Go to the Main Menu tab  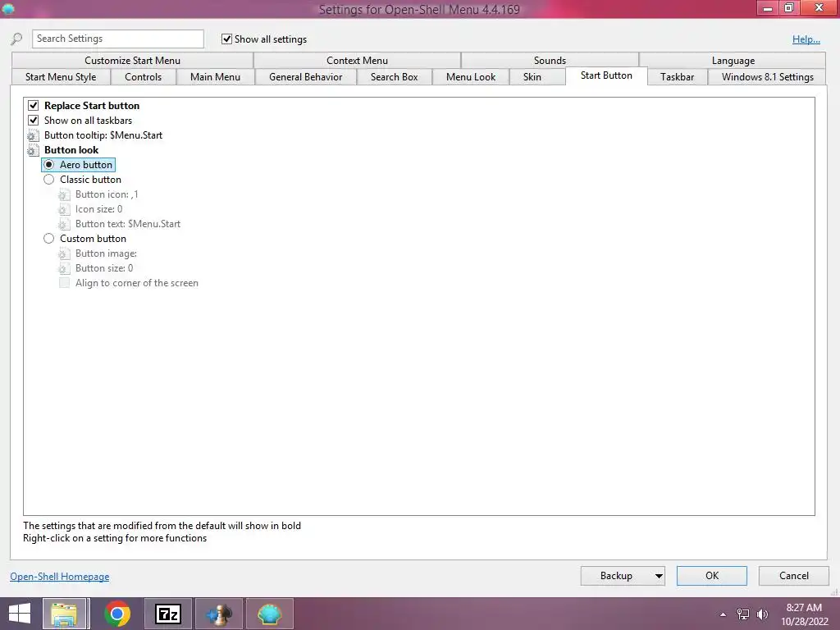click(216, 77)
